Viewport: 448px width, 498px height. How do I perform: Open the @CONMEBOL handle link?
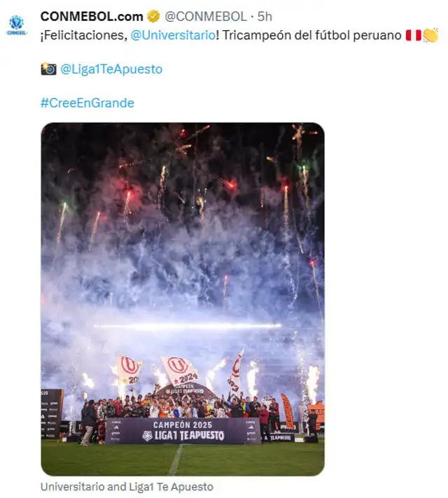(x=206, y=17)
